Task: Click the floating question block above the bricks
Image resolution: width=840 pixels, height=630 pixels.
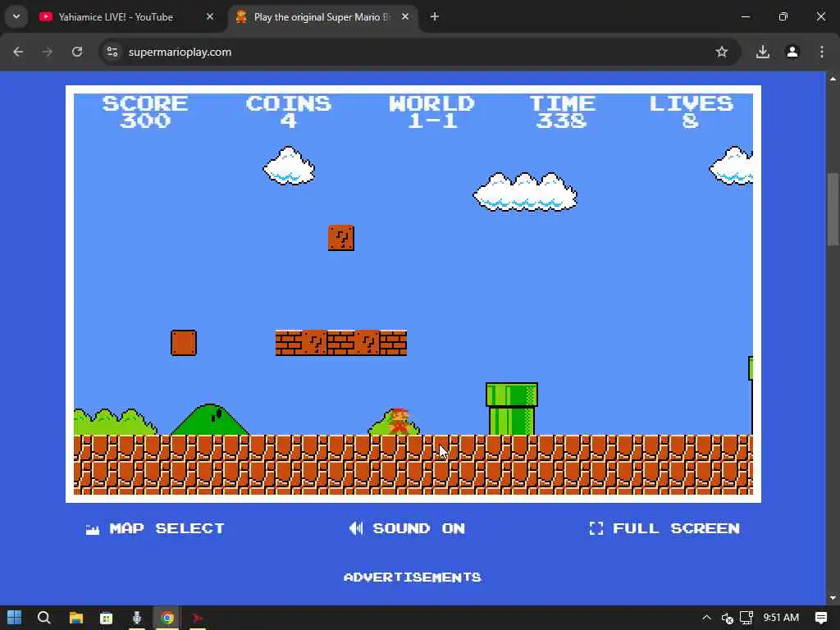Action: point(341,238)
